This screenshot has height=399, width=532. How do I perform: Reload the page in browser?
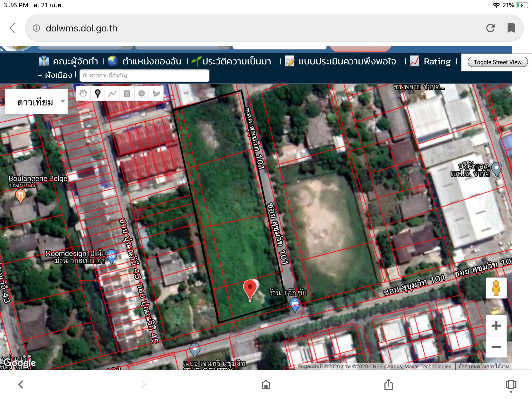tap(490, 28)
